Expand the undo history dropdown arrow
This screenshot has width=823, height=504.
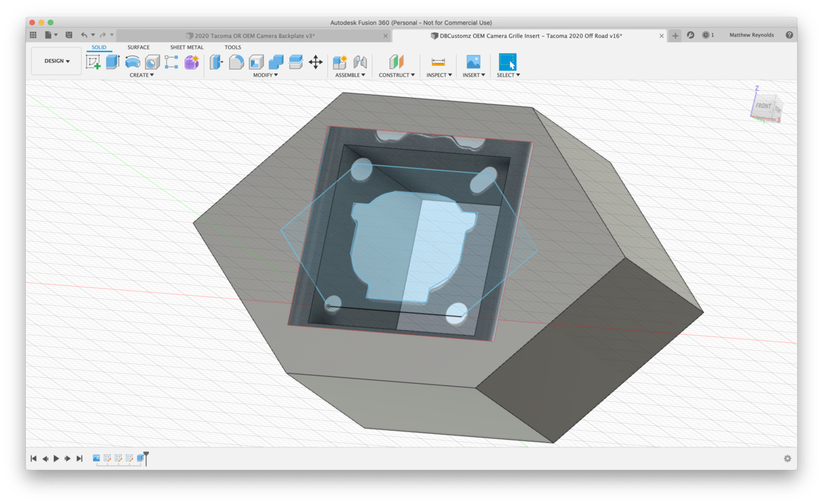pyautogui.click(x=93, y=35)
